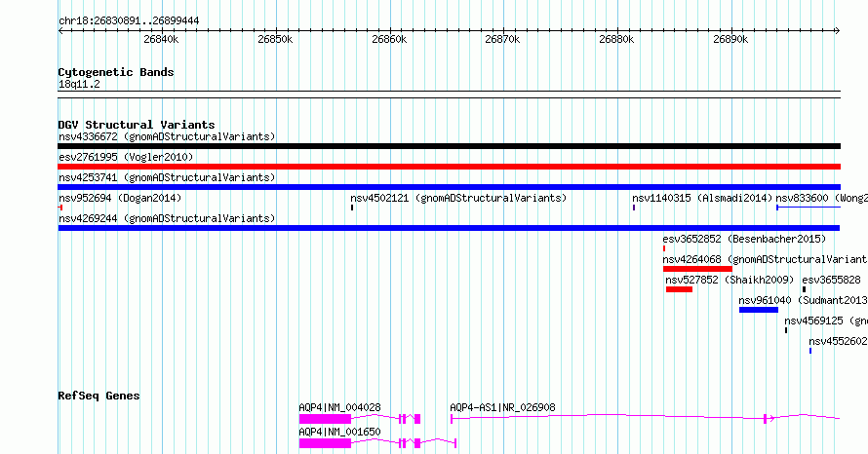Click the chr18:26830891..26899444 region label
Viewport: 868px width, 454px height.
(x=129, y=21)
